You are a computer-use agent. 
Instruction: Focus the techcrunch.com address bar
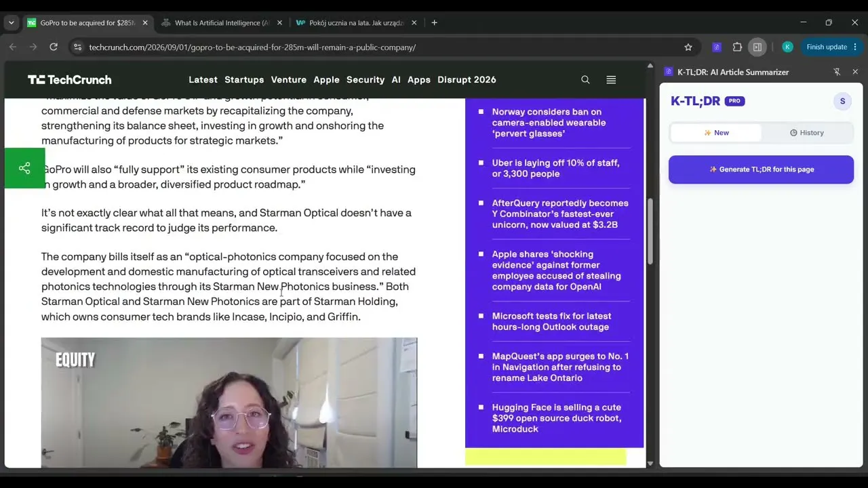pyautogui.click(x=380, y=47)
